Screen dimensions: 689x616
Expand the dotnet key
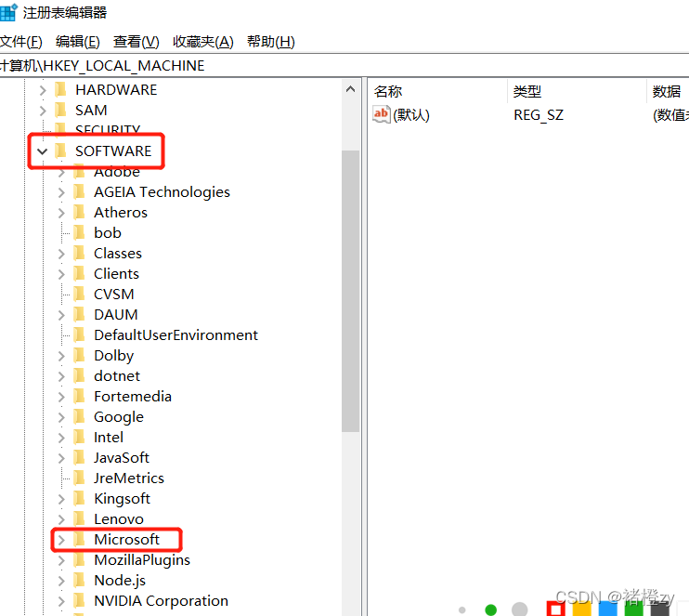61,376
